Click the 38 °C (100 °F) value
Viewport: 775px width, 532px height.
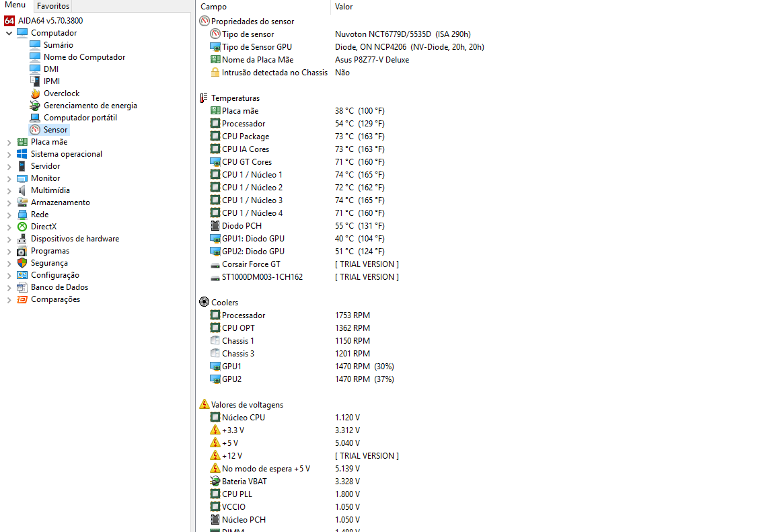click(x=359, y=111)
